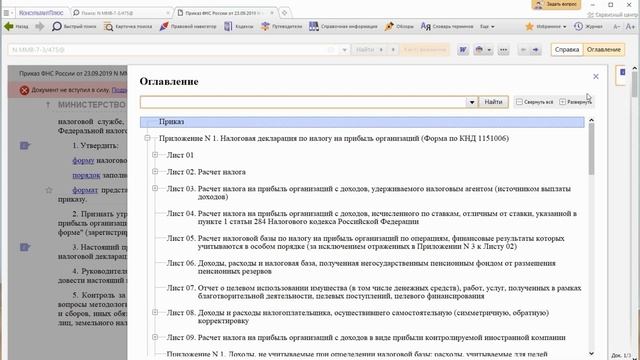
Task: Open the Оглавление search field dropdown
Action: pyautogui.click(x=472, y=102)
